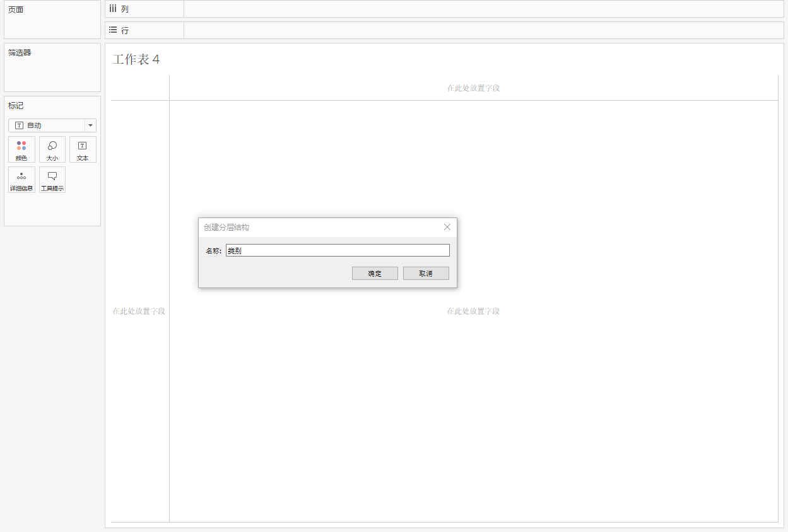The height and width of the screenshot is (532, 788).
Task: Click the 工作表 4 sheet title
Action: point(136,59)
